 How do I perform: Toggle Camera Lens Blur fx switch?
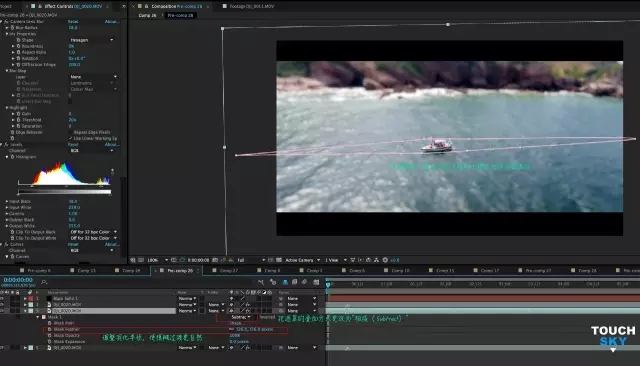click(6, 22)
